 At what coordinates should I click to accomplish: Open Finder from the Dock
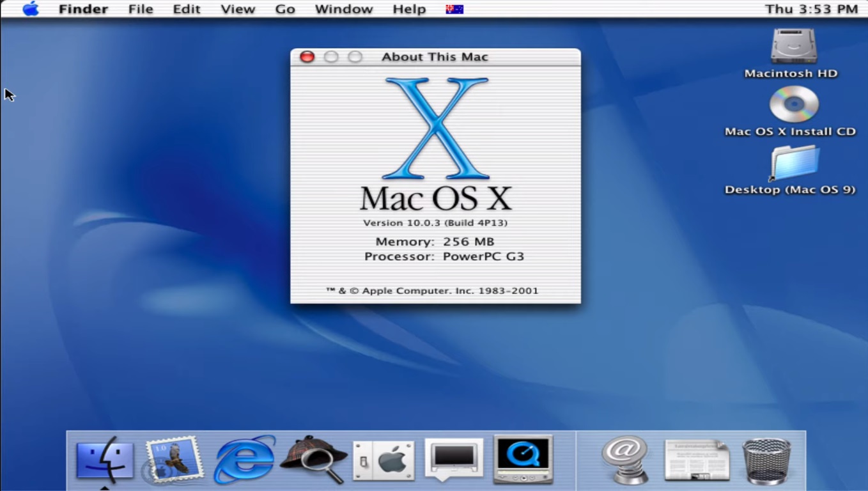pos(105,460)
